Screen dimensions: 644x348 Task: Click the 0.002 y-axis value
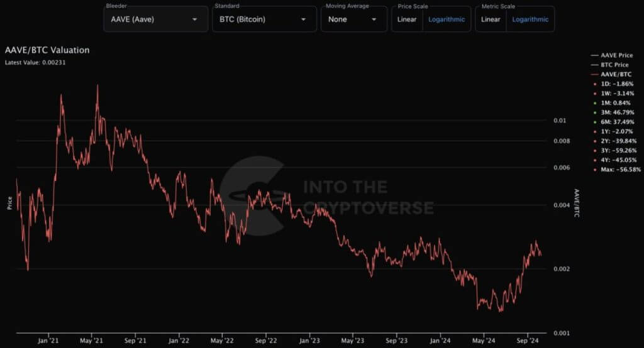(562, 269)
